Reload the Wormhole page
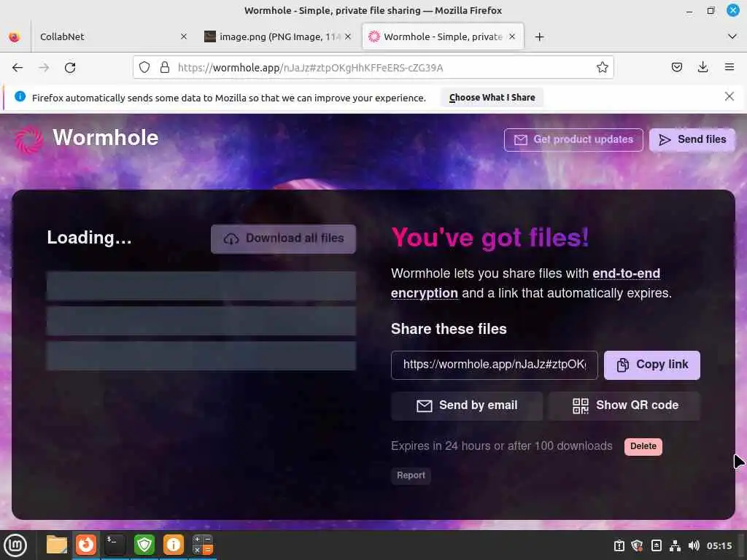 tap(70, 68)
